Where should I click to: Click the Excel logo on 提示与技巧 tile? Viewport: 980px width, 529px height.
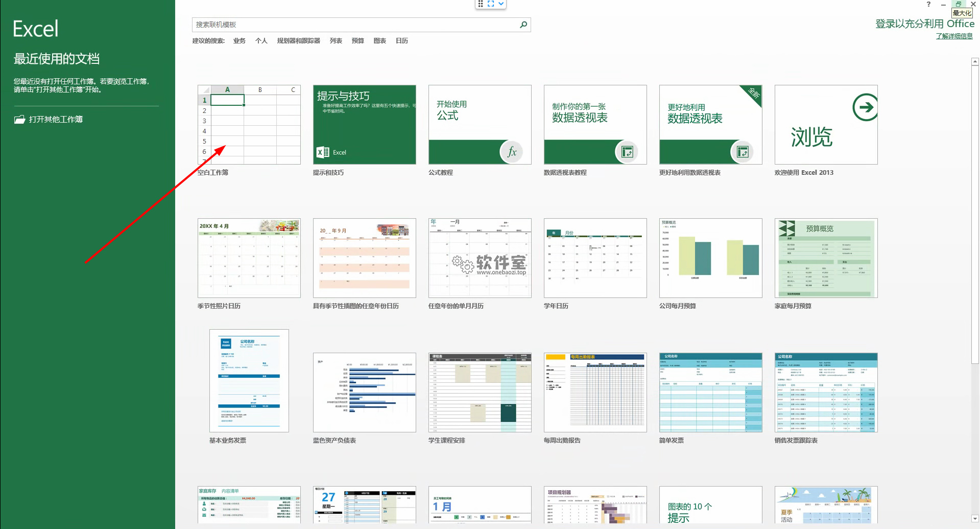point(323,152)
